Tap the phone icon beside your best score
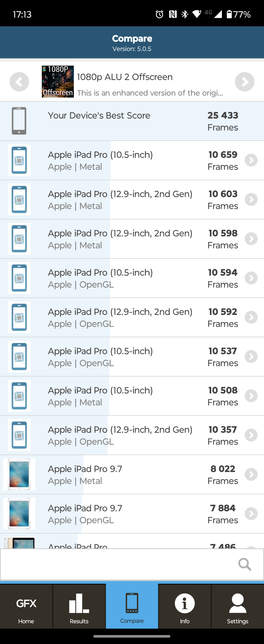Screen dimensions: 264x644 click(x=19, y=121)
